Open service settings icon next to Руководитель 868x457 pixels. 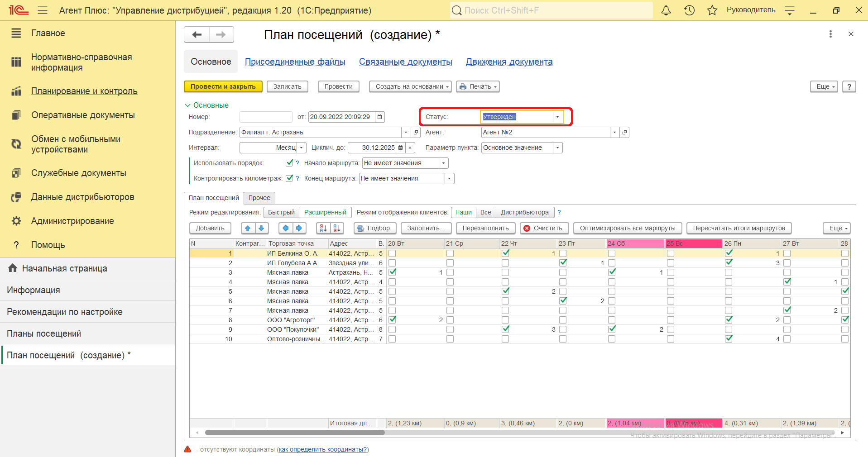[x=790, y=10]
